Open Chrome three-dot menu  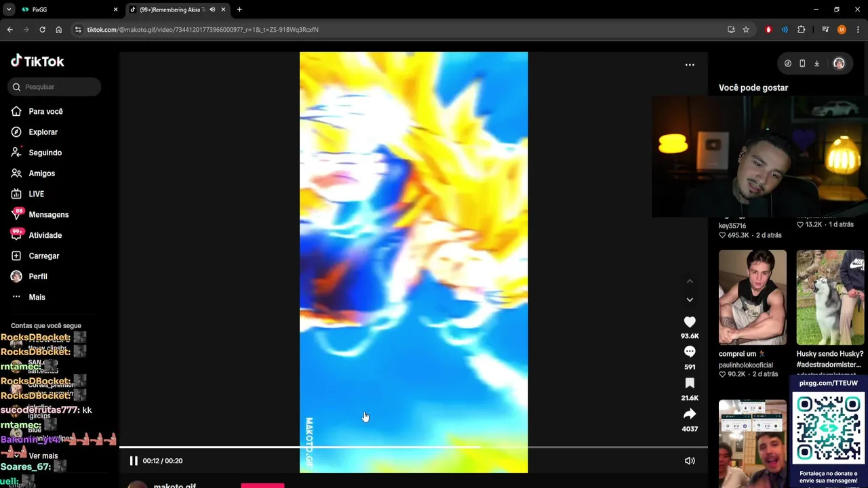pos(859,30)
